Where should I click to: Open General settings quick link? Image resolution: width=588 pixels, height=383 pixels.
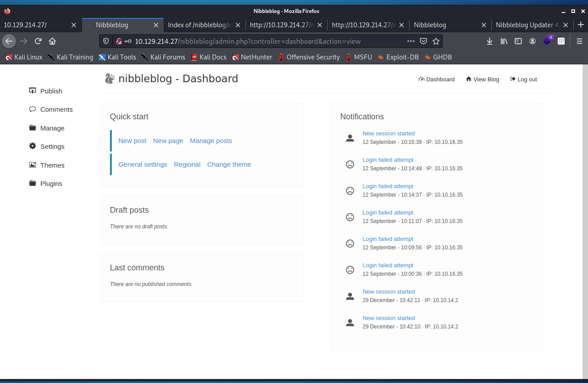[143, 164]
